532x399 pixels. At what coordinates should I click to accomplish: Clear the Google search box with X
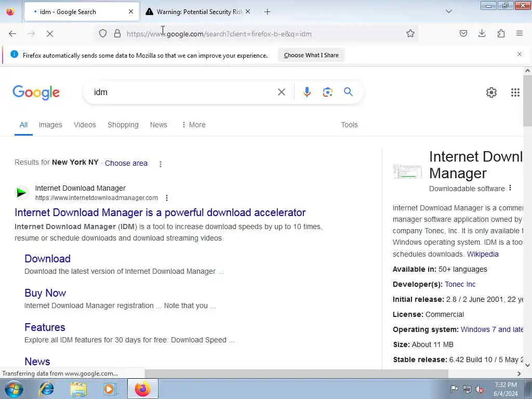click(281, 92)
